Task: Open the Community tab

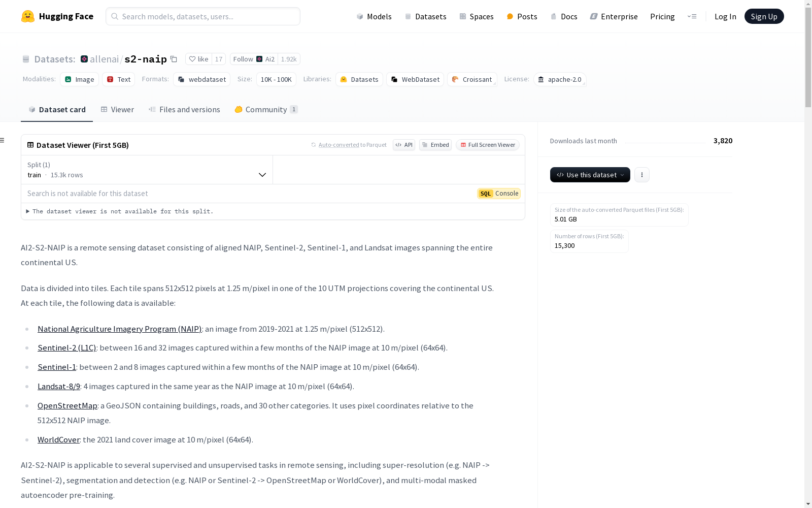Action: [266, 109]
